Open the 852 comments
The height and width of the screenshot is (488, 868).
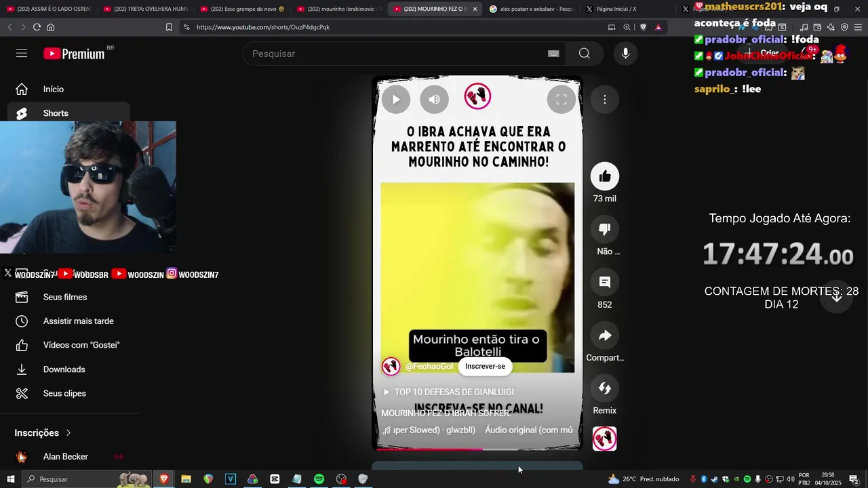coord(605,283)
